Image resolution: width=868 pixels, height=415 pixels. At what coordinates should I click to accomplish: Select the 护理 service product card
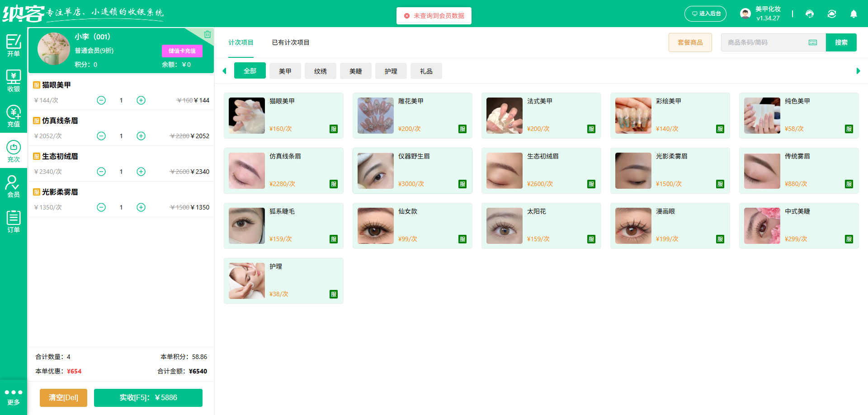[x=283, y=280]
